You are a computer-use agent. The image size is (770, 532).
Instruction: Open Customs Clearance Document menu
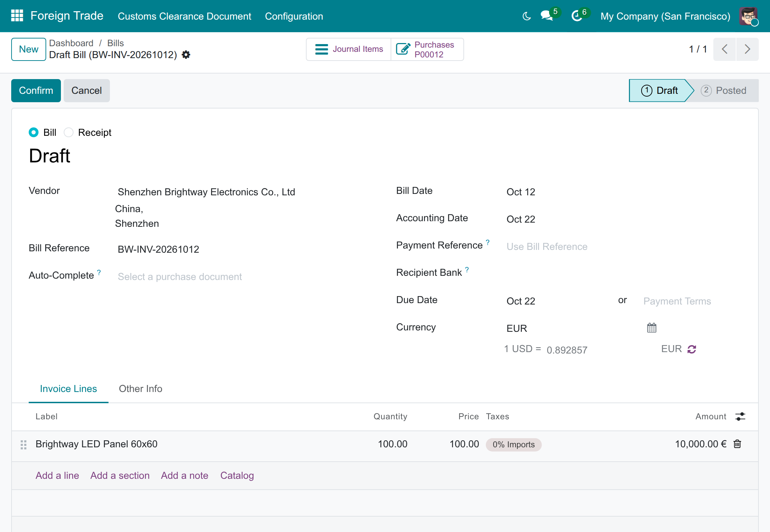click(x=184, y=16)
